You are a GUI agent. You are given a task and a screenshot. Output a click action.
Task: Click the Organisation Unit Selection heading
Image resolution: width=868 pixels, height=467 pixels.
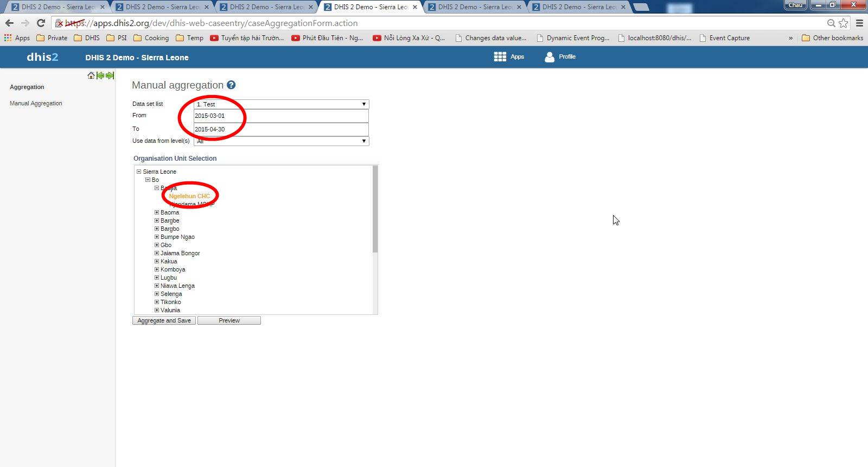175,159
